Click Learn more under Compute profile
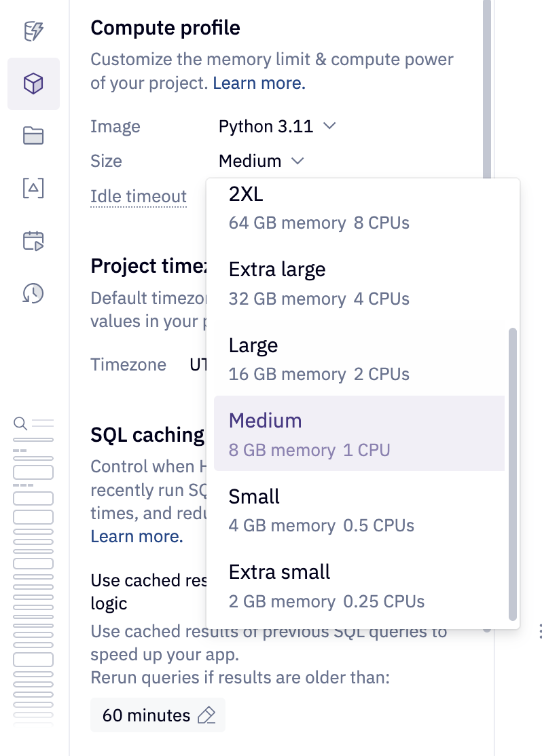Viewport: 542px width, 756px height. point(257,83)
